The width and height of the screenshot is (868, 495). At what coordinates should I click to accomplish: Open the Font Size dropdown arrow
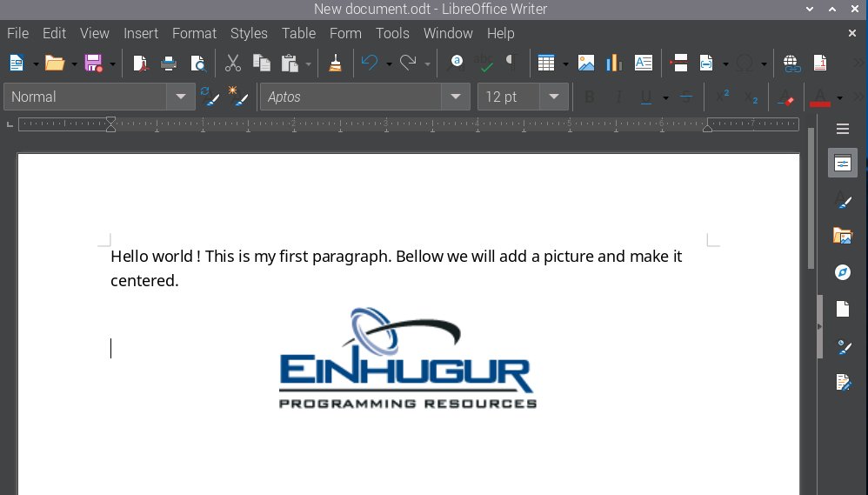click(553, 97)
